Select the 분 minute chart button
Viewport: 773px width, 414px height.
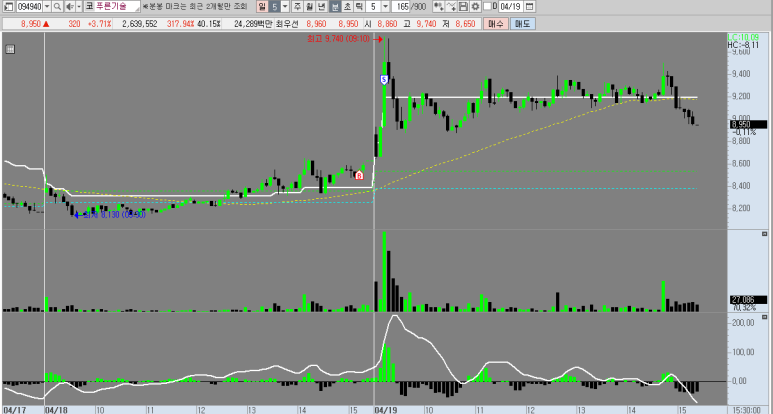335,6
